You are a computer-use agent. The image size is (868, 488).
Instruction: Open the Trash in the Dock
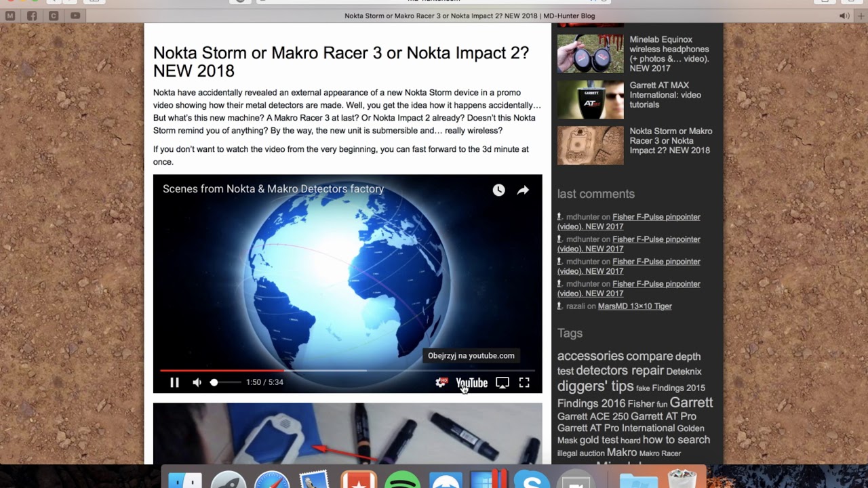click(682, 479)
